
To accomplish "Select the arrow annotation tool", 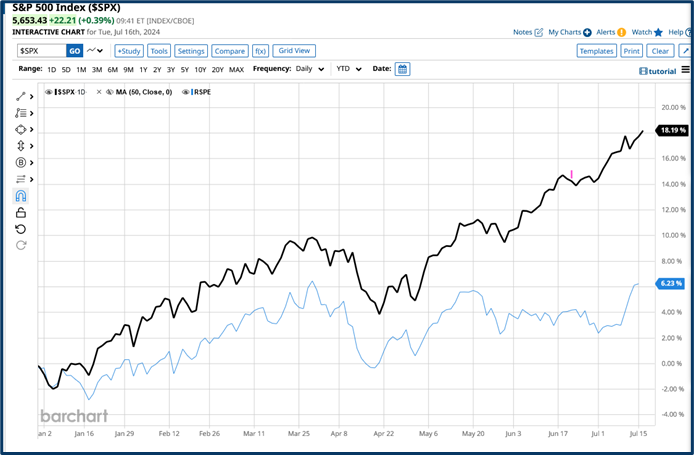I will 21,146.
